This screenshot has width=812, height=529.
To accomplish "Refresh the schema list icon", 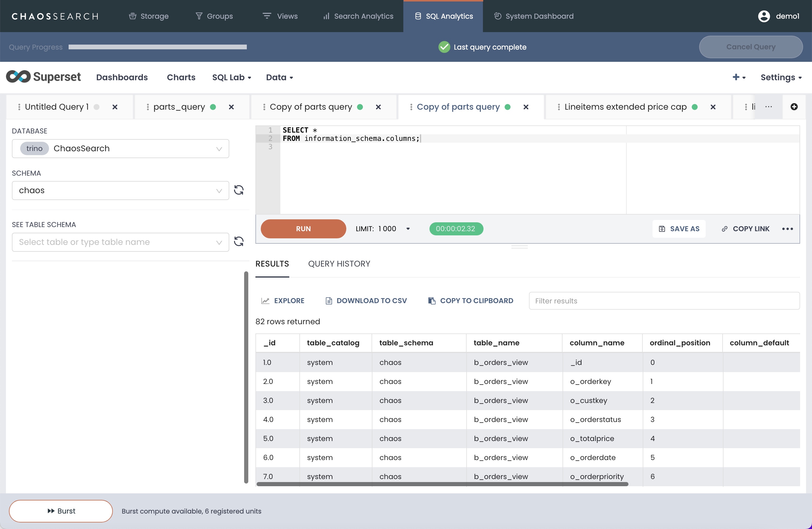I will [238, 190].
